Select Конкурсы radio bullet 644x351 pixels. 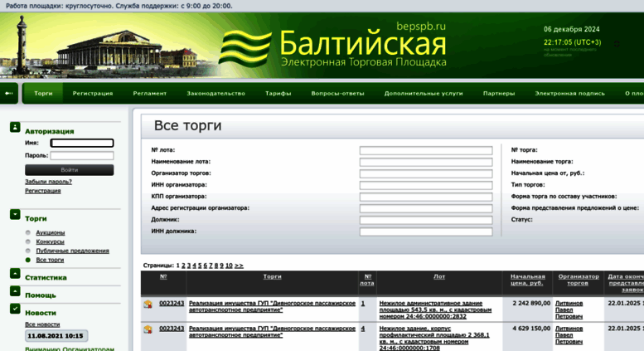28,241
